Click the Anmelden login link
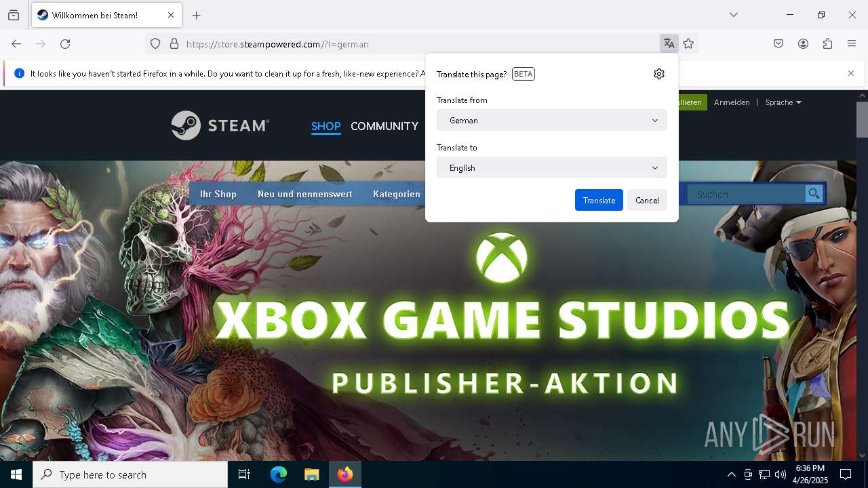 pos(732,102)
